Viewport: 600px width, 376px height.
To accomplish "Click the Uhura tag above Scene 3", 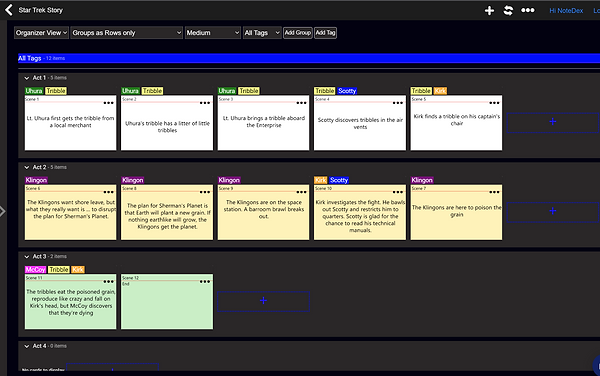I will (227, 91).
